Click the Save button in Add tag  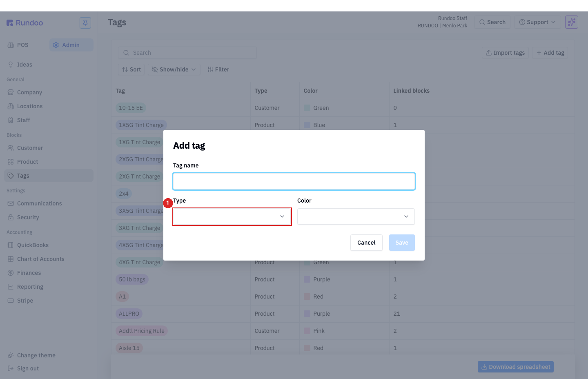[402, 243]
